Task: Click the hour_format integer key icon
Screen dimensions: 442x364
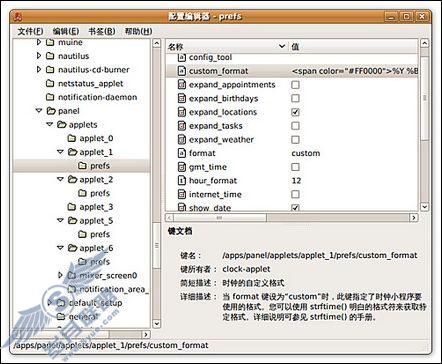Action: click(182, 180)
